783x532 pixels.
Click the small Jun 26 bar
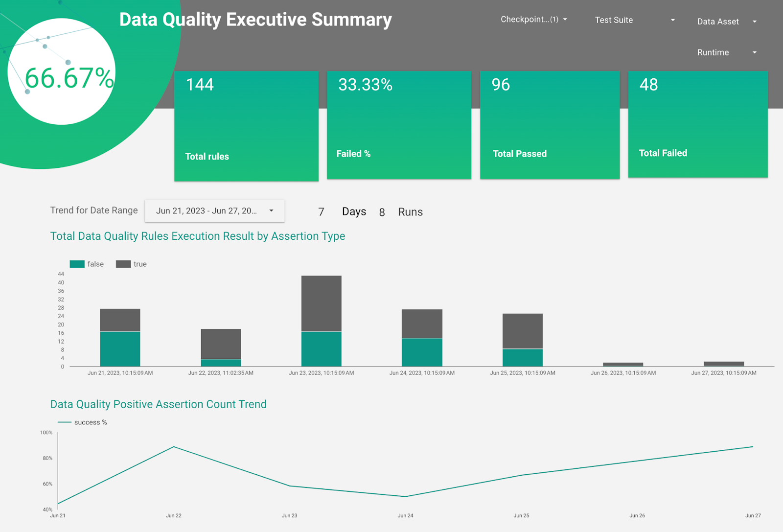623,364
